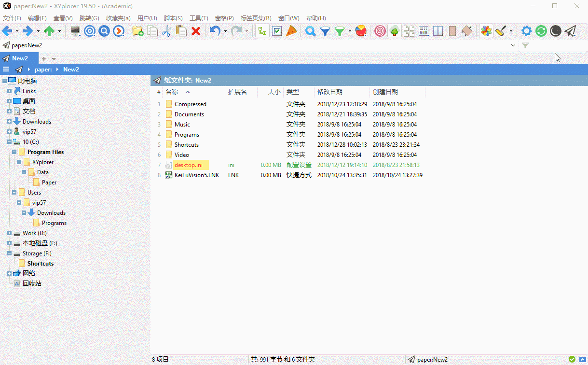This screenshot has width=588, height=365.
Task: Activate the Spot & Jump spiral icon
Action: [380, 30]
